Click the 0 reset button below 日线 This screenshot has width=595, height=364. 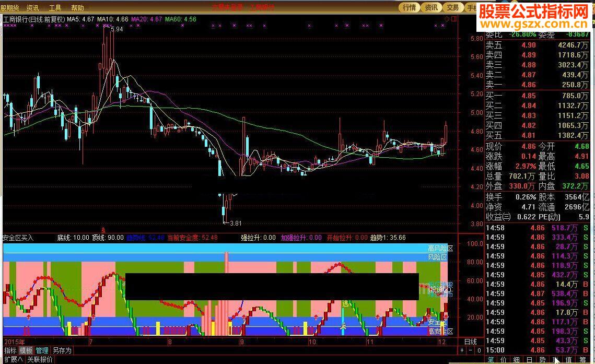479,351
